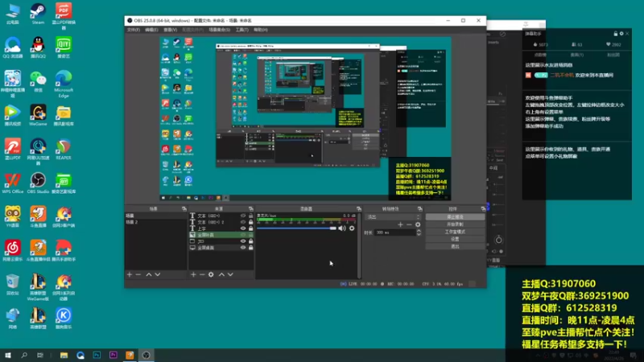Remove transition with minus icon
Image resolution: width=644 pixels, height=362 pixels.
409,224
